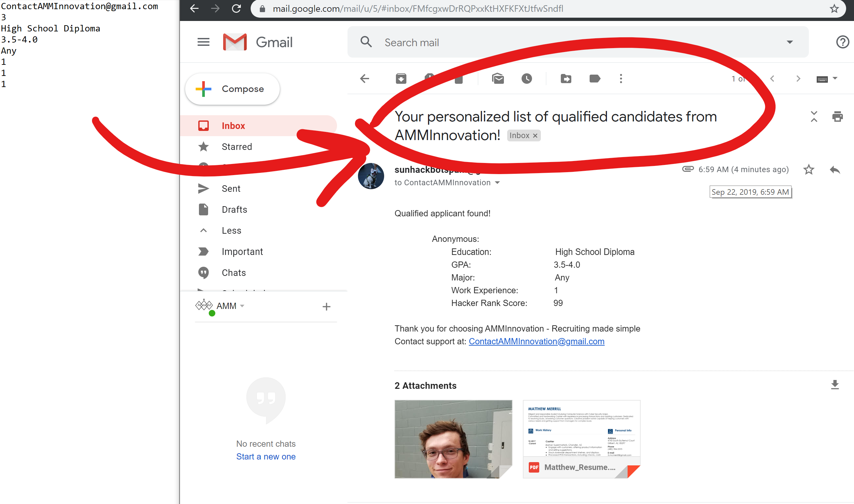Click the Reply arrow icon
The image size is (854, 504).
pyautogui.click(x=835, y=170)
